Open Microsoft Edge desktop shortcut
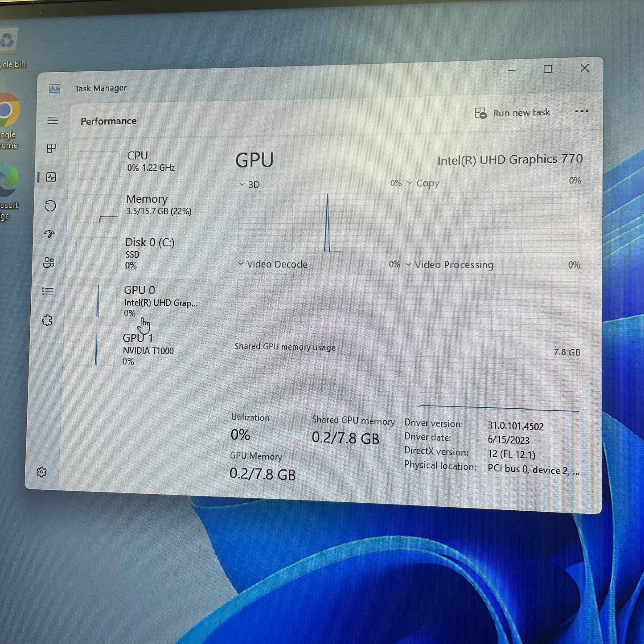 pyautogui.click(x=9, y=192)
